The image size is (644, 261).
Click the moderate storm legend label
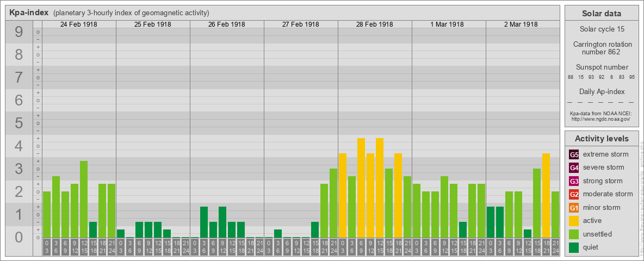click(x=608, y=194)
